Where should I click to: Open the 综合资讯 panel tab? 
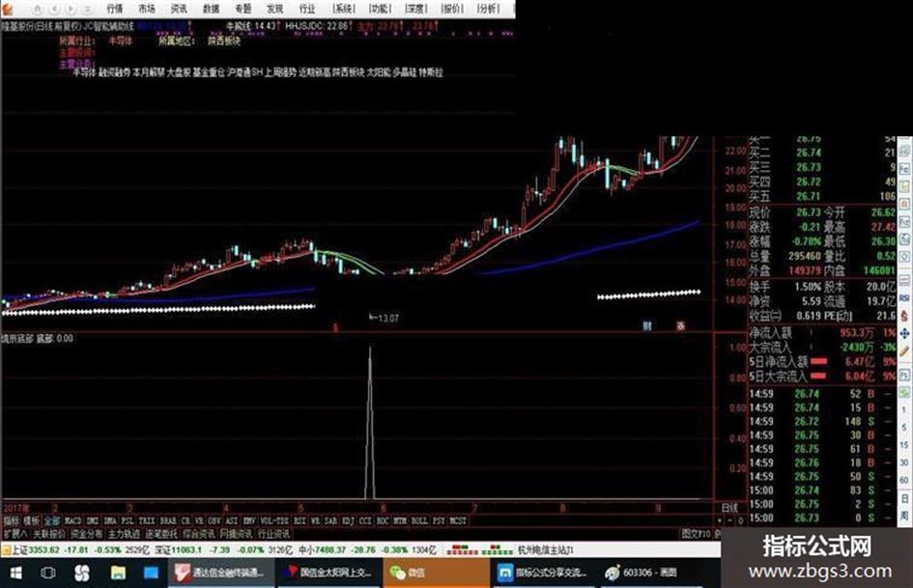[x=198, y=533]
